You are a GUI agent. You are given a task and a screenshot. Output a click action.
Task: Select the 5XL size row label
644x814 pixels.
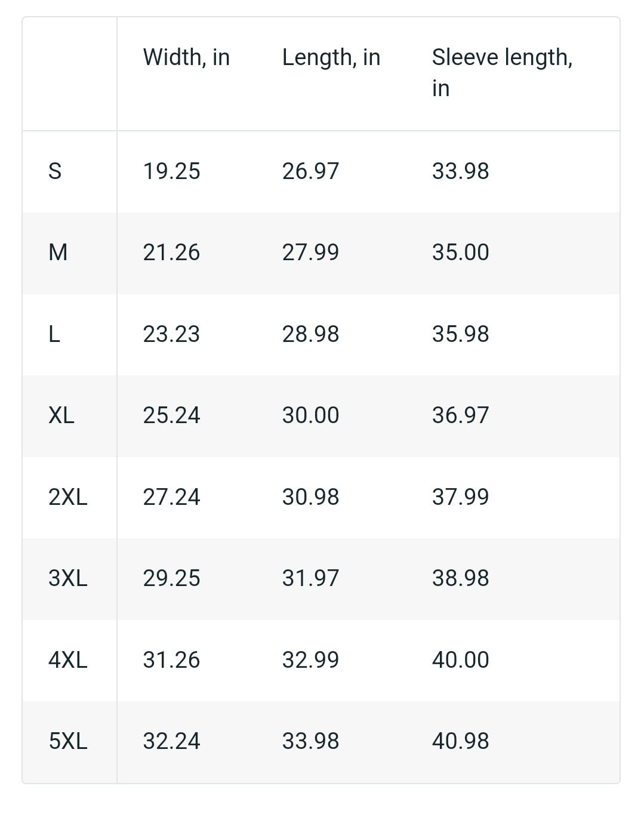68,741
